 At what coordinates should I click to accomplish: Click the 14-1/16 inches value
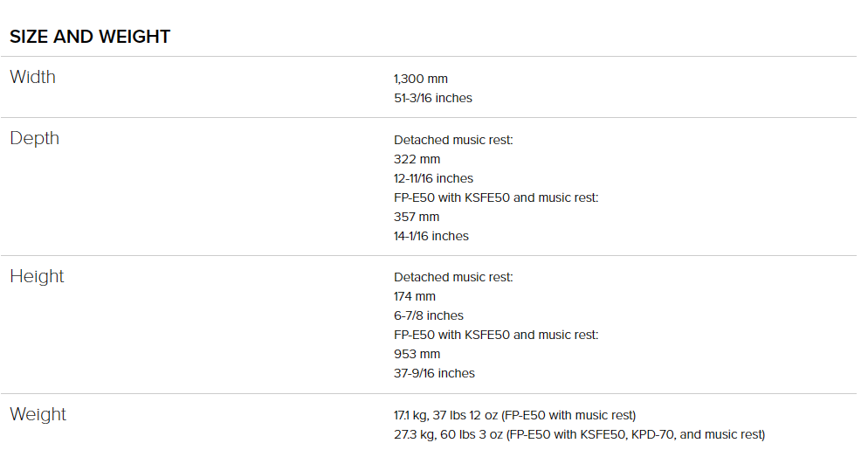point(431,236)
